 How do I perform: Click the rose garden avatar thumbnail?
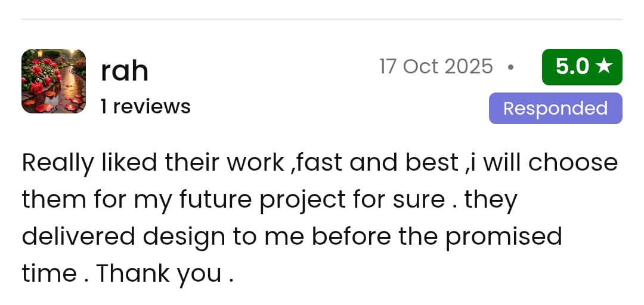pyautogui.click(x=54, y=81)
